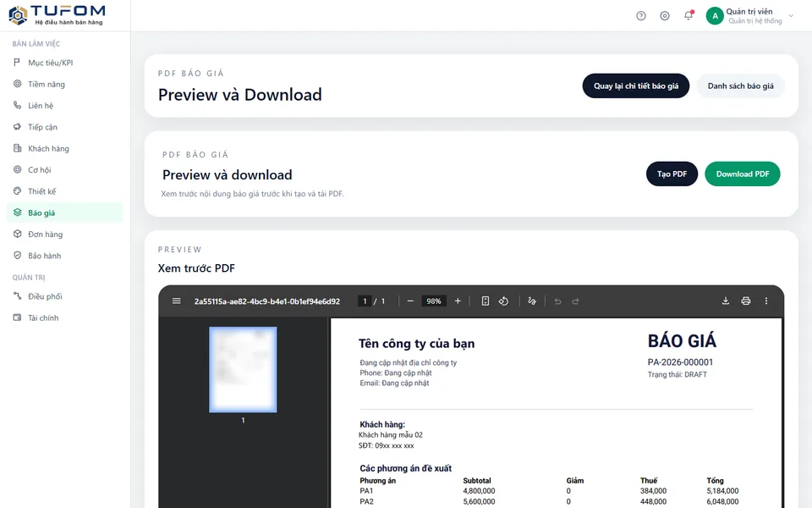Click the 98% zoom level box
Image resolution: width=812 pixels, height=508 pixels.
point(433,301)
